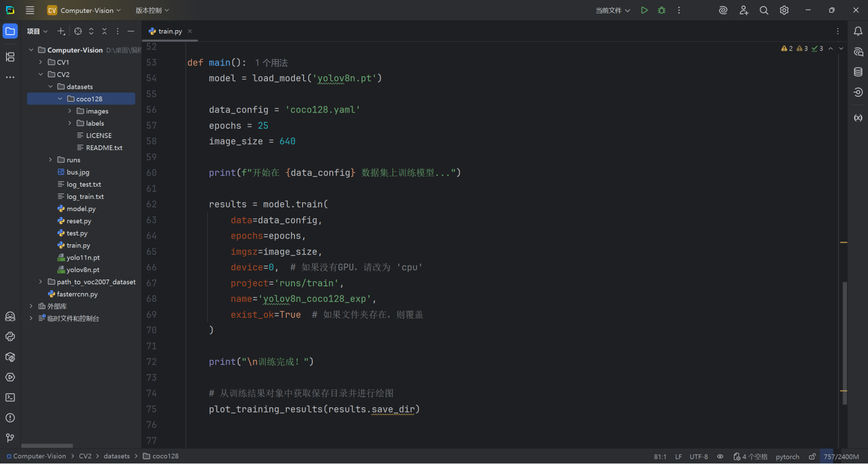This screenshot has width=868, height=464.
Task: Click the editor vertical scrollbar
Action: pyautogui.click(x=844, y=342)
